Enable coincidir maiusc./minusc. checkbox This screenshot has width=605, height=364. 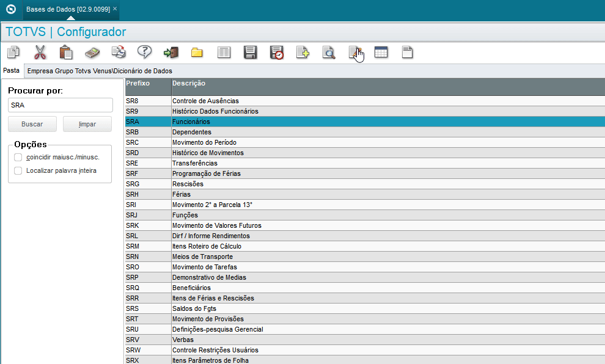point(18,158)
